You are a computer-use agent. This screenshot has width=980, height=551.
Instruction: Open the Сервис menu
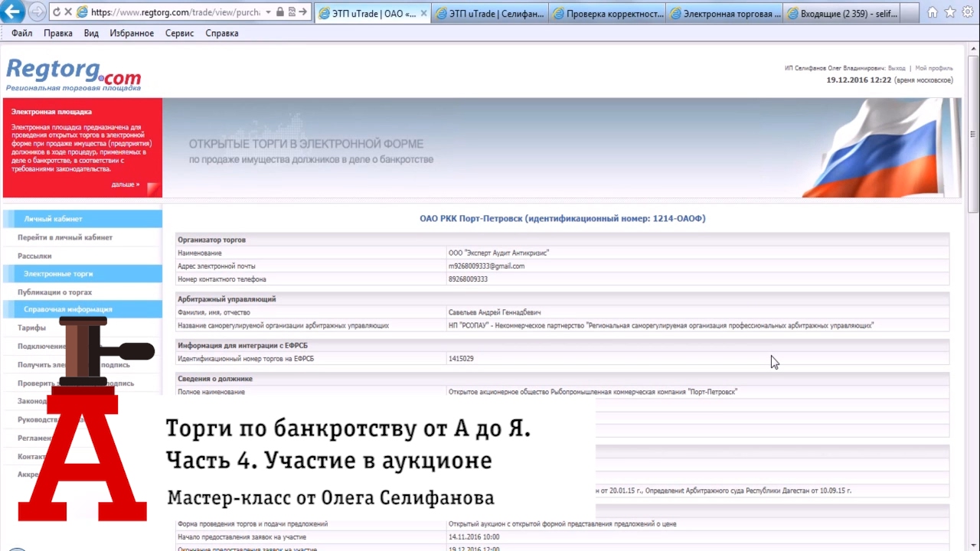point(179,33)
